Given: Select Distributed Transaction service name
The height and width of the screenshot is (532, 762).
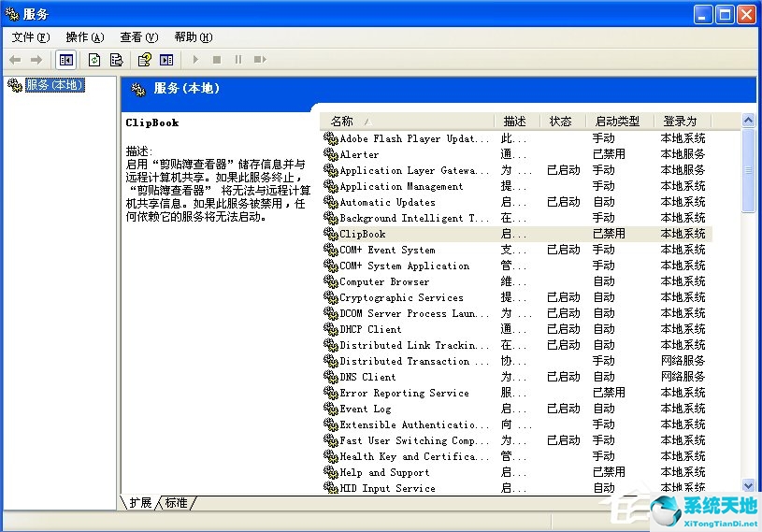Looking at the screenshot, I should coord(414,361).
